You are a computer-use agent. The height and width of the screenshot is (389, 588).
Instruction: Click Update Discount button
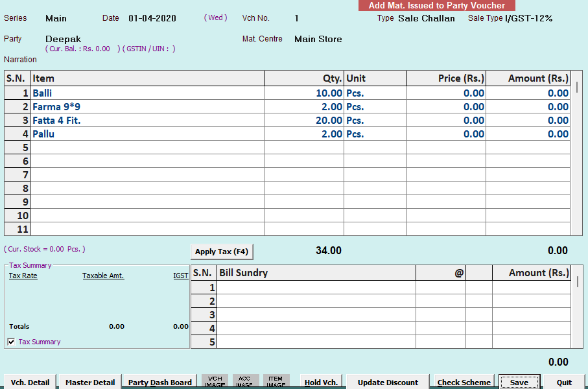(388, 383)
